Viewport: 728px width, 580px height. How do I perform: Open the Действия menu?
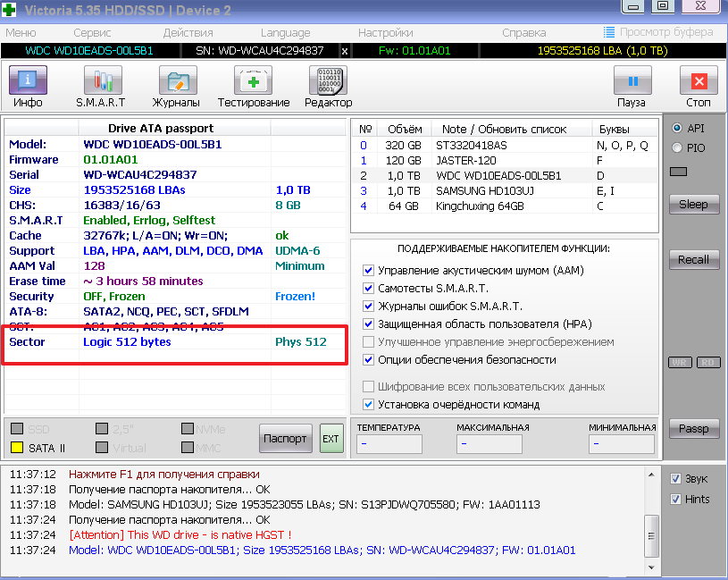point(188,32)
